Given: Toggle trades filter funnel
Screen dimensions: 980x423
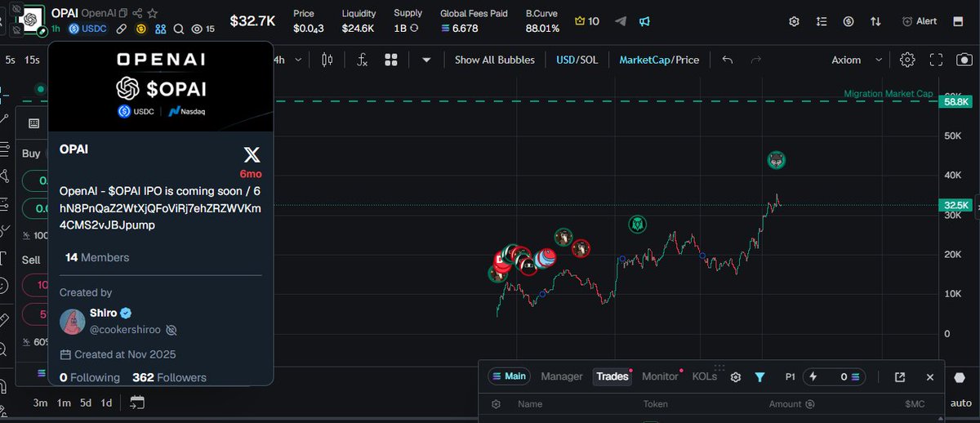Looking at the screenshot, I should 759,377.
